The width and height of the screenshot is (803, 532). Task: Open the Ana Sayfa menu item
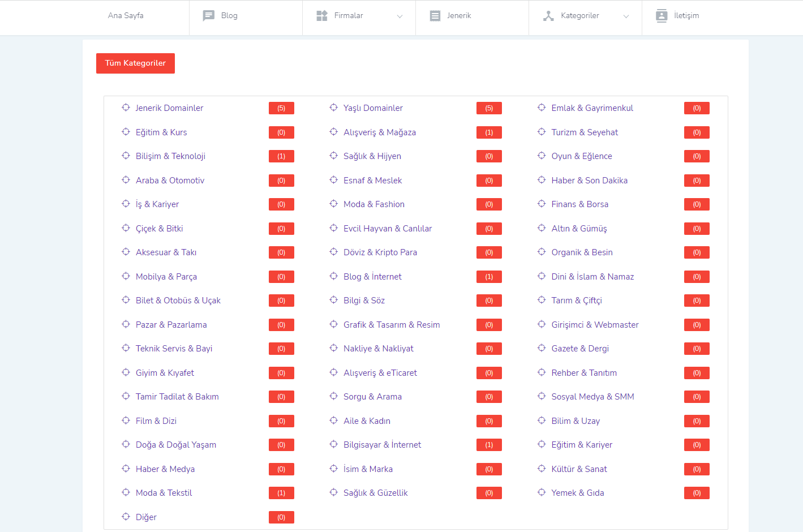(126, 16)
